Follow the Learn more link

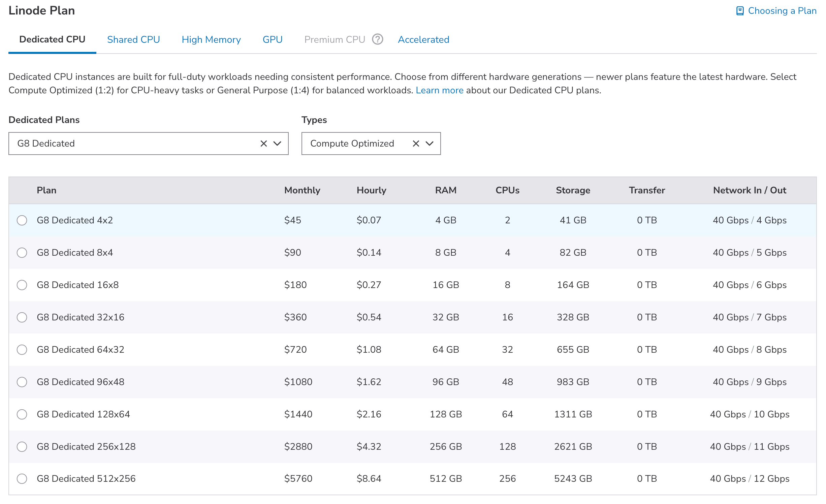(440, 90)
